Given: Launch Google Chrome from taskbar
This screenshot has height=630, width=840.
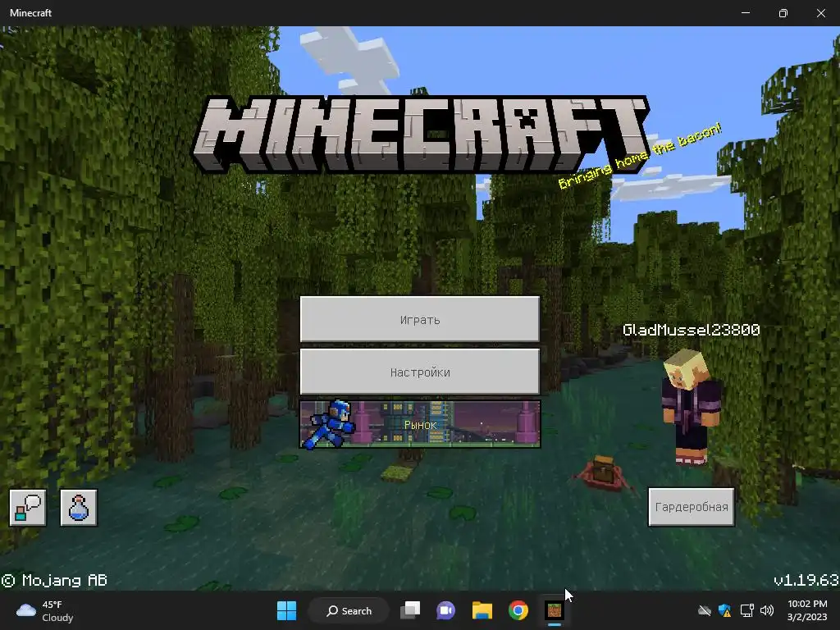Looking at the screenshot, I should click(518, 610).
